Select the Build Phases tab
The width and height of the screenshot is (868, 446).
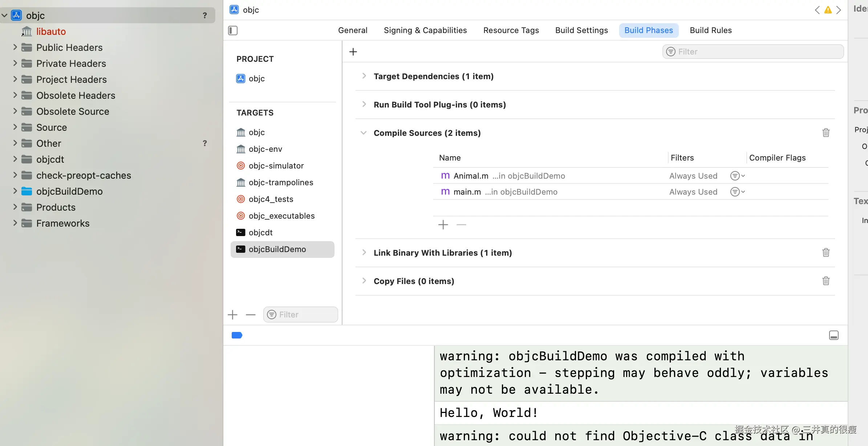649,30
